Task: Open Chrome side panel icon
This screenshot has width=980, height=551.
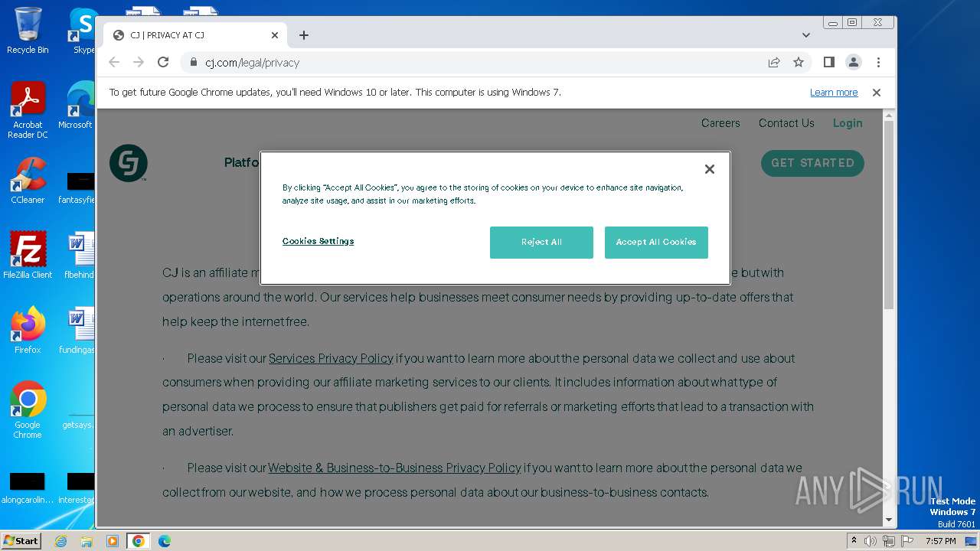Action: (828, 63)
